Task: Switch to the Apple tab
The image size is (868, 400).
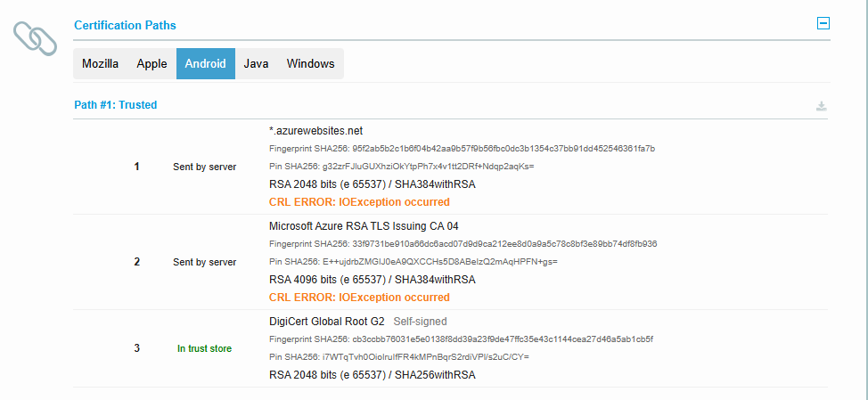Action: click(x=151, y=63)
